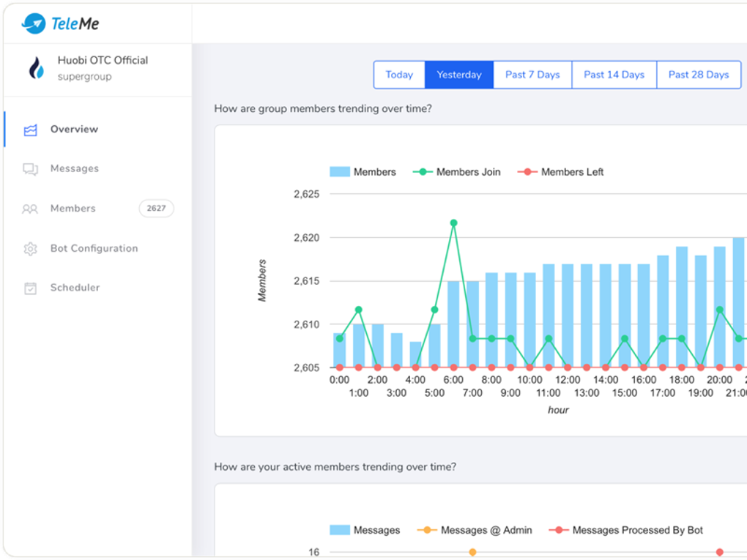The image size is (747, 560).
Task: Click the 2,625 y-axis label
Action: point(306,194)
